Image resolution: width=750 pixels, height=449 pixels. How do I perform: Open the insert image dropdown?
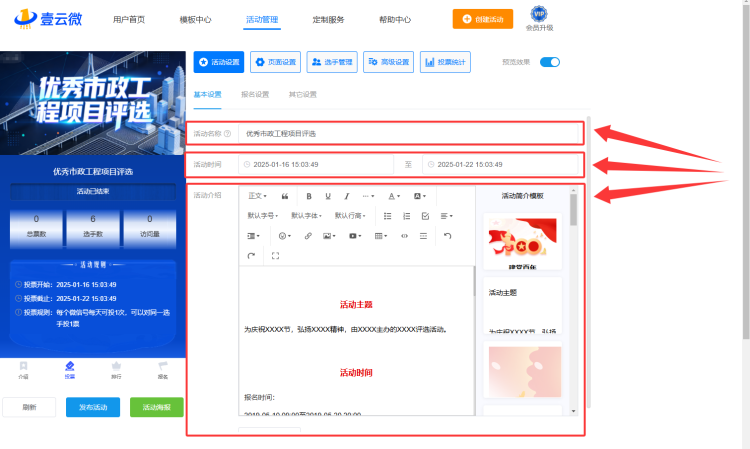[x=329, y=236]
